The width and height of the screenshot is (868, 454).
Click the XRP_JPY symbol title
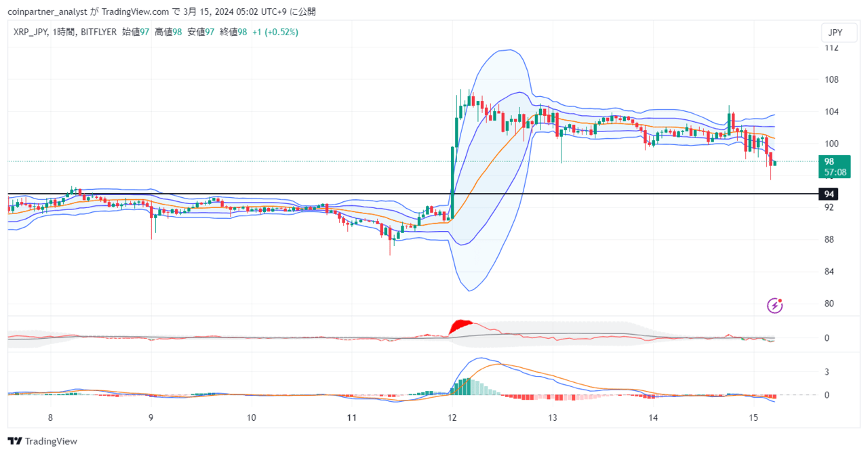click(29, 32)
